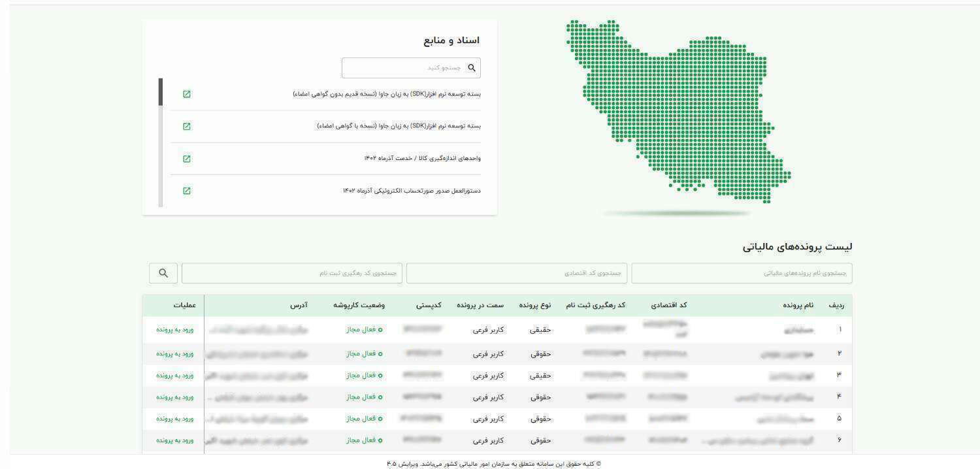
Task: Click the عملیات column header
Action: [185, 305]
